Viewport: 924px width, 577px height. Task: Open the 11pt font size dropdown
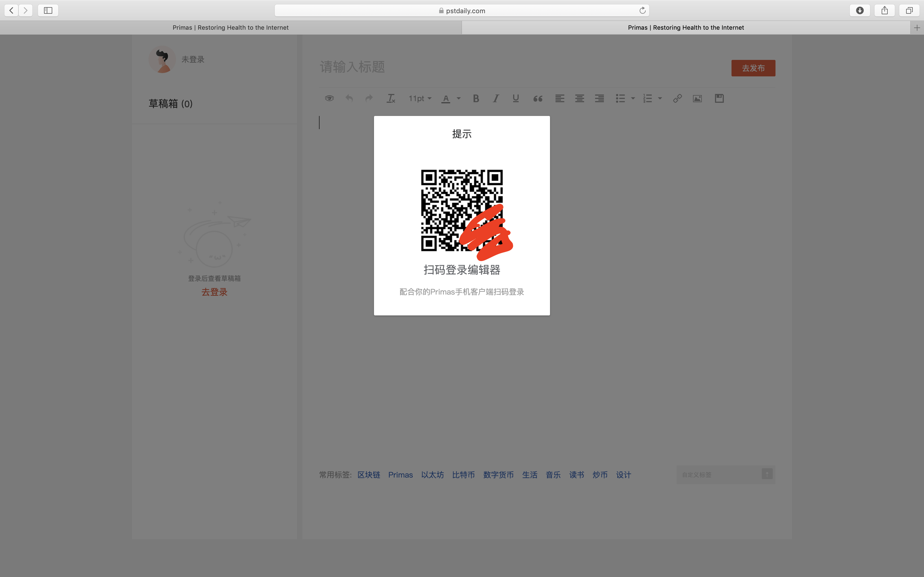420,98
